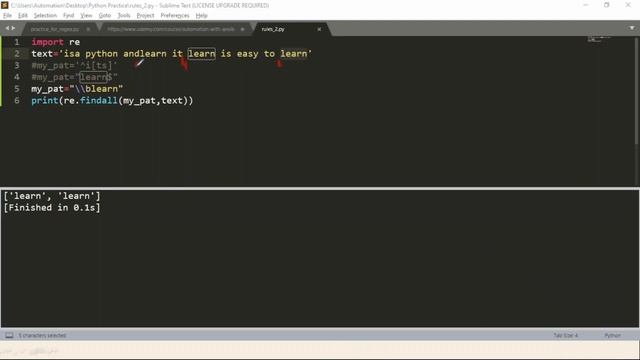This screenshot has height=360, width=640.
Task: Click the unsaved dot on practice_for_regex.py tab
Action: [x=88, y=29]
